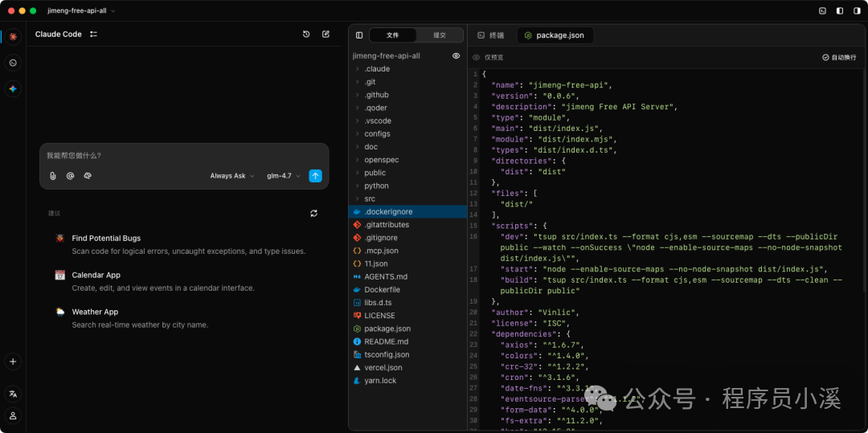This screenshot has width=868, height=433.
Task: Open the .mcp.json file
Action: point(407,251)
